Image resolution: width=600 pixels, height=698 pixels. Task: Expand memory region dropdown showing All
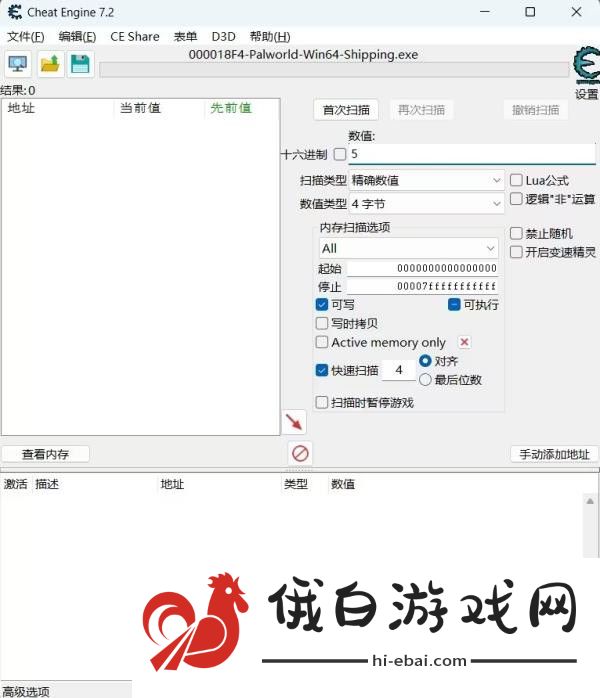click(x=409, y=248)
